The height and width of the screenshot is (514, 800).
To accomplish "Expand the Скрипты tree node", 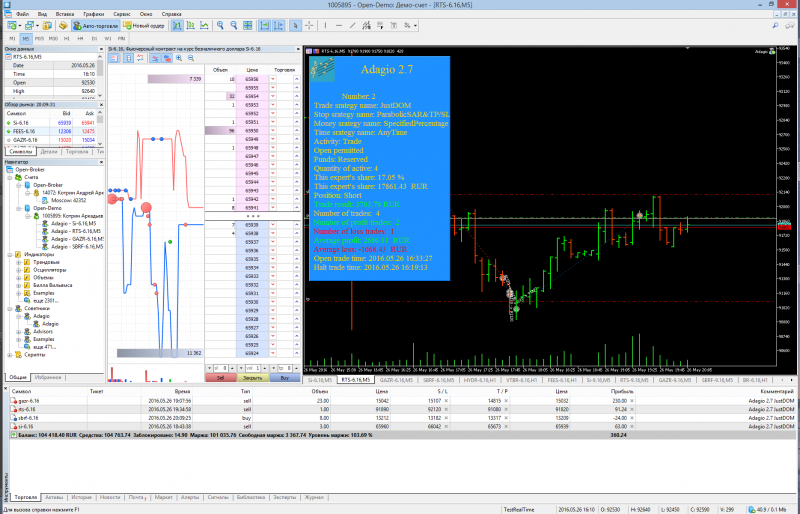I will point(10,355).
